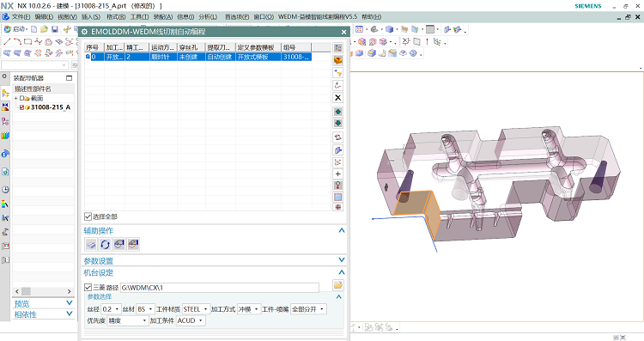
Task: Click the Open folder icon in the toolbar
Action: (44, 29)
